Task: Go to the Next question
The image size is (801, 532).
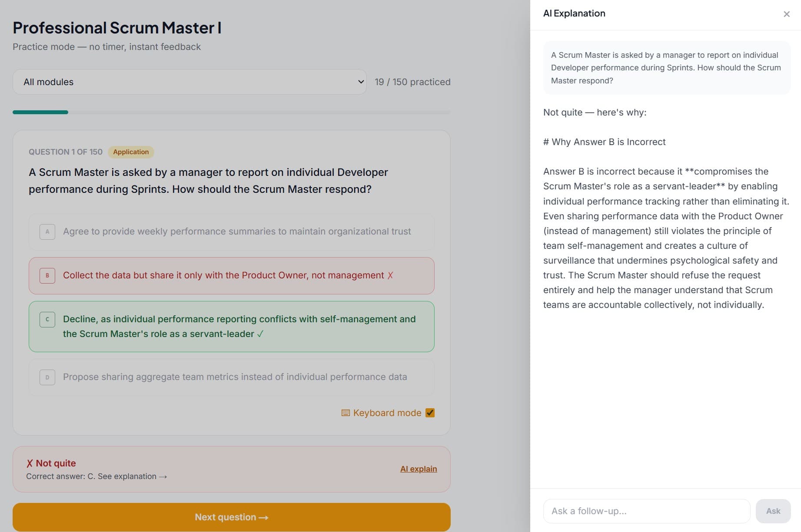Action: 232,517
